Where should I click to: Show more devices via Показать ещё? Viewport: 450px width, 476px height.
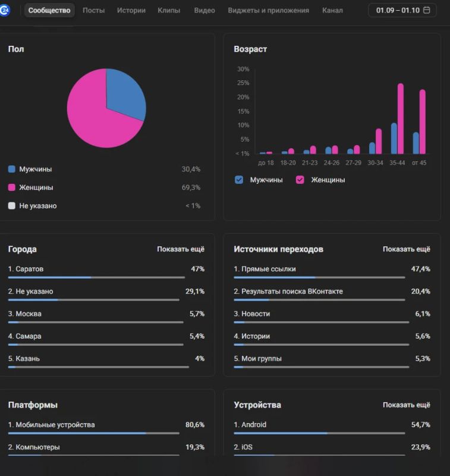(x=407, y=405)
